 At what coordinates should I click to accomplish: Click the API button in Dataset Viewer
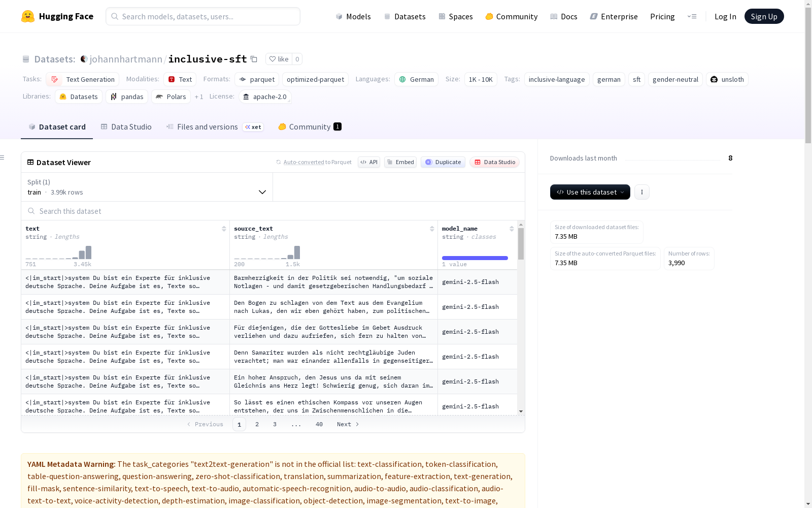point(369,162)
